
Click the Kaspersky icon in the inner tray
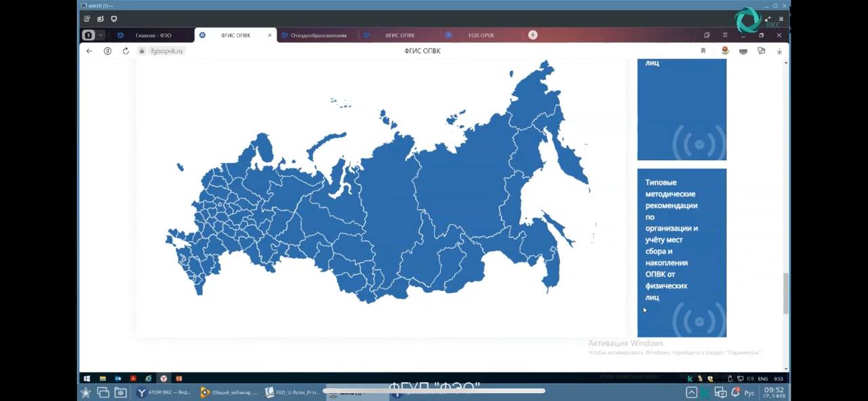tap(690, 379)
